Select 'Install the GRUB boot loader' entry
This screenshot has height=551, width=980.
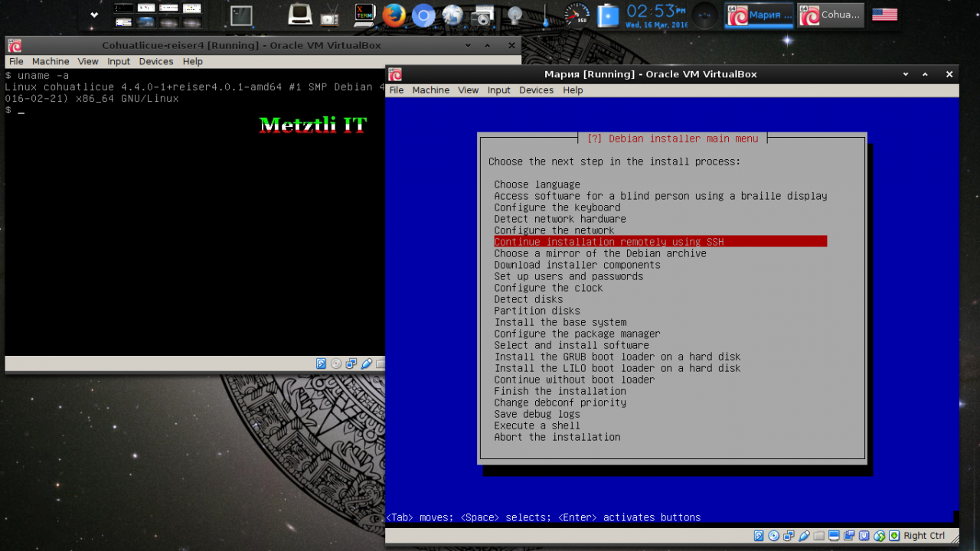618,357
